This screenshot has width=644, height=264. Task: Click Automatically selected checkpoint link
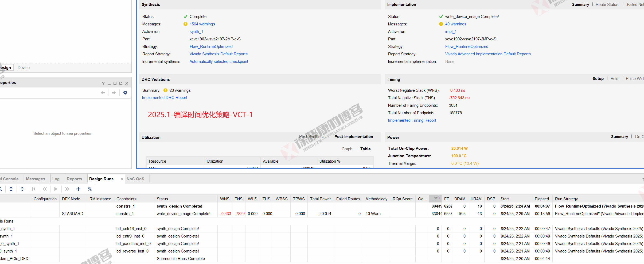219,62
